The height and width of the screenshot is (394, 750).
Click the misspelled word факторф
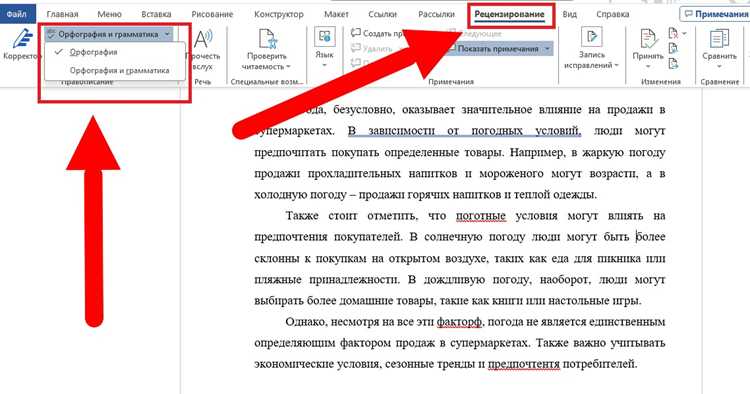click(x=459, y=322)
